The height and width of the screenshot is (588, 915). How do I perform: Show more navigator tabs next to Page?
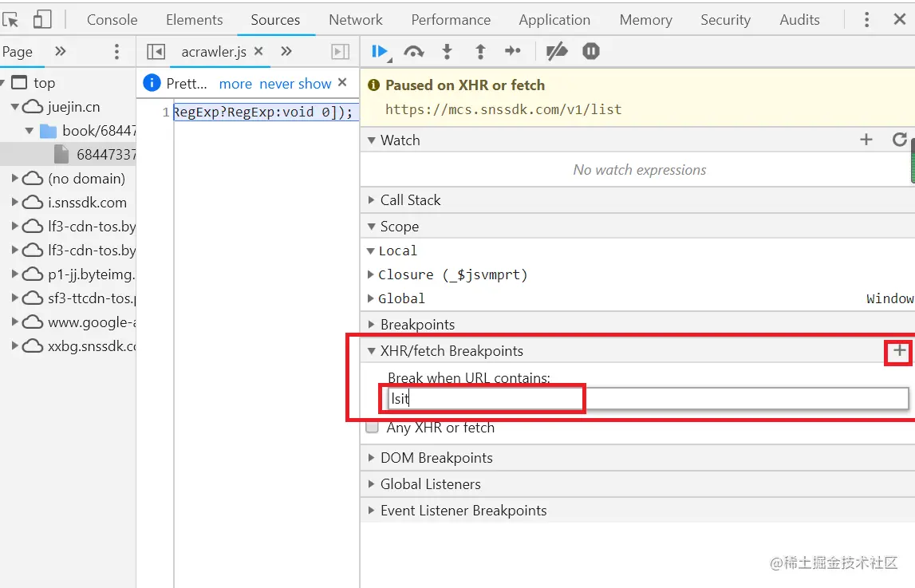(x=60, y=51)
